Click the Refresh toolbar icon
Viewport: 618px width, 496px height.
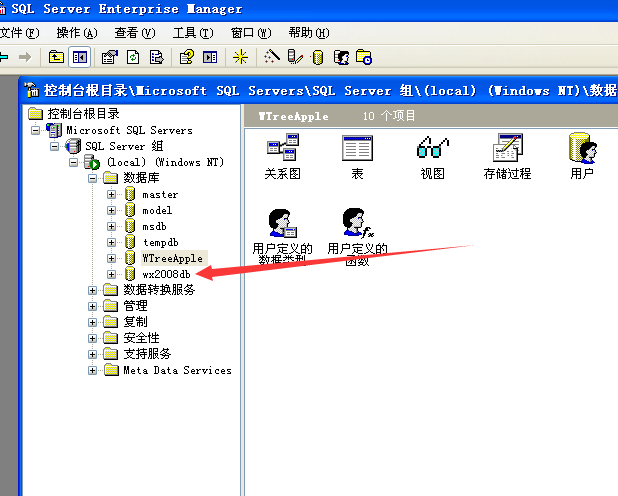click(133, 57)
